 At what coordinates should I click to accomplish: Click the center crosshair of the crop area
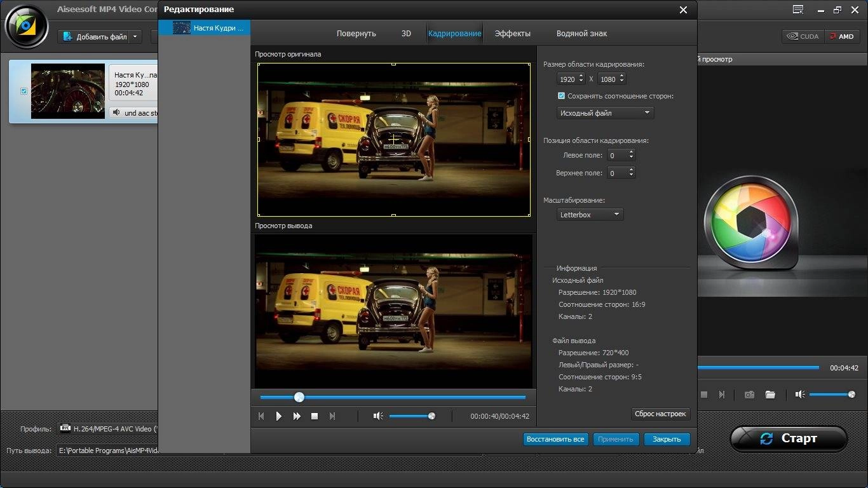point(394,139)
